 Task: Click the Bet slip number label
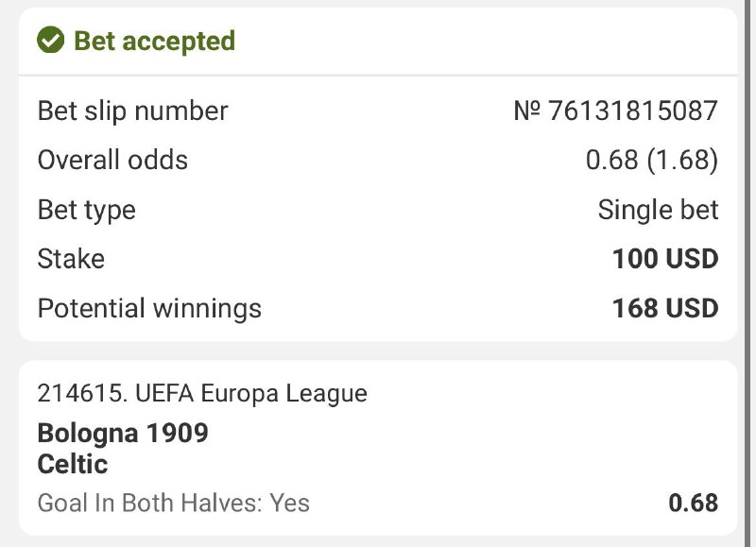[x=132, y=111]
